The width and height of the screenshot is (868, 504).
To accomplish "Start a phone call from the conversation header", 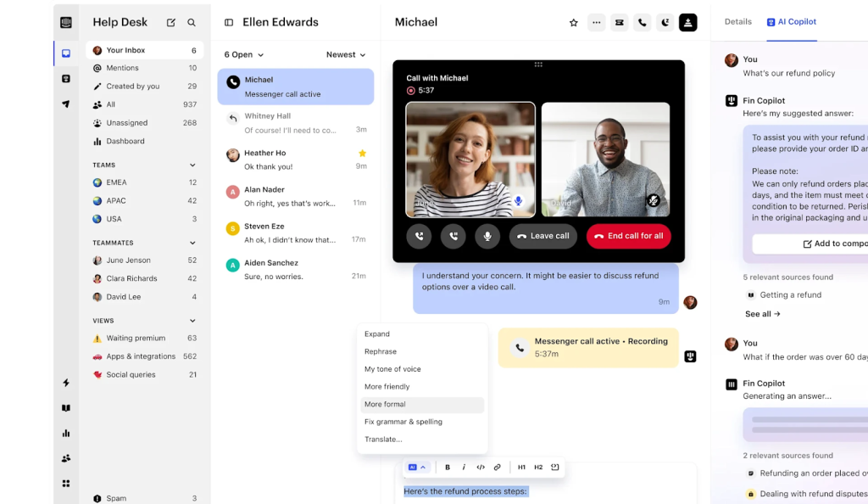I will pyautogui.click(x=642, y=22).
